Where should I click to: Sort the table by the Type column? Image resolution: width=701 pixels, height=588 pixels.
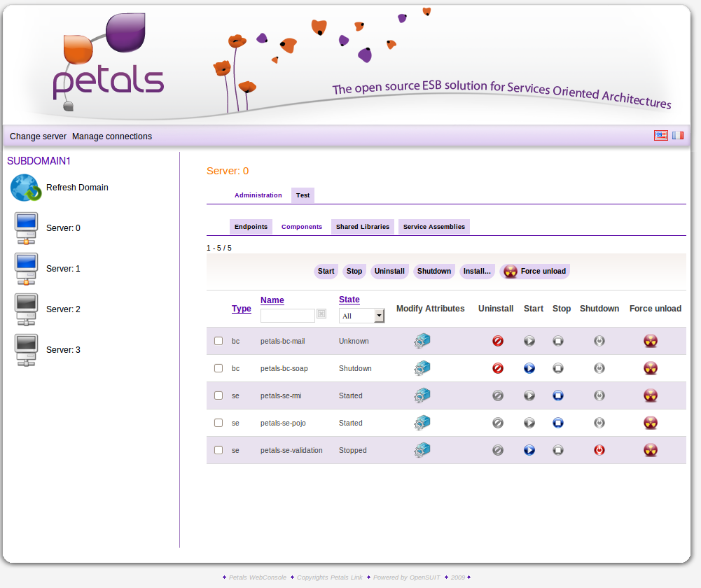point(242,309)
